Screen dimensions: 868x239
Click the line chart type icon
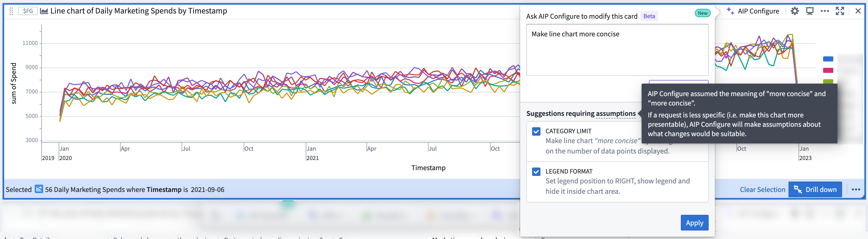point(44,11)
